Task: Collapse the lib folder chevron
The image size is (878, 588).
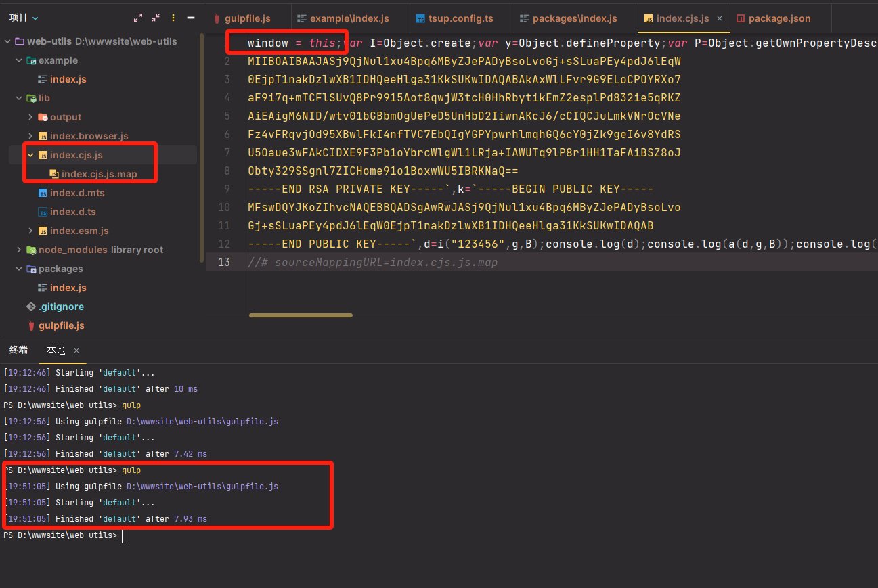Action: pyautogui.click(x=19, y=98)
